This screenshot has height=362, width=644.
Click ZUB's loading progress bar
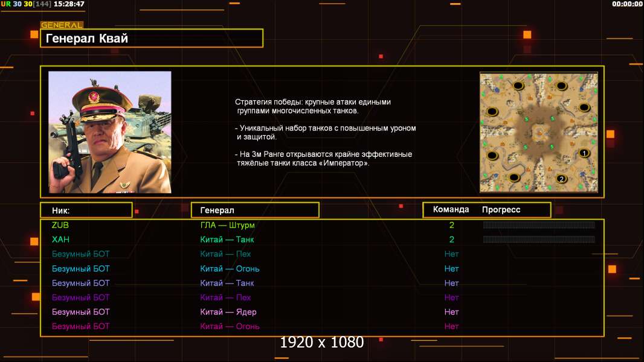[x=539, y=225]
